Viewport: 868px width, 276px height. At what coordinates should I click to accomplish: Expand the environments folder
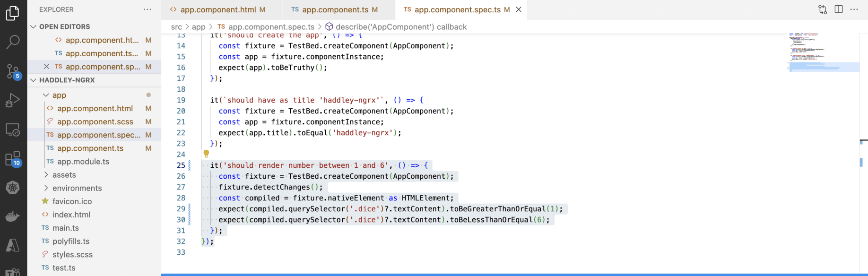pos(77,188)
